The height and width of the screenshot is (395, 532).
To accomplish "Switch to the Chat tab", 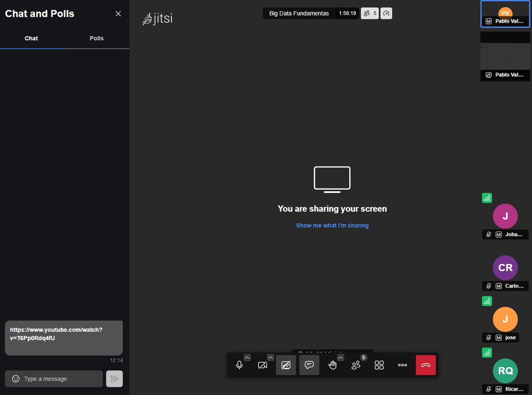I will pos(31,38).
